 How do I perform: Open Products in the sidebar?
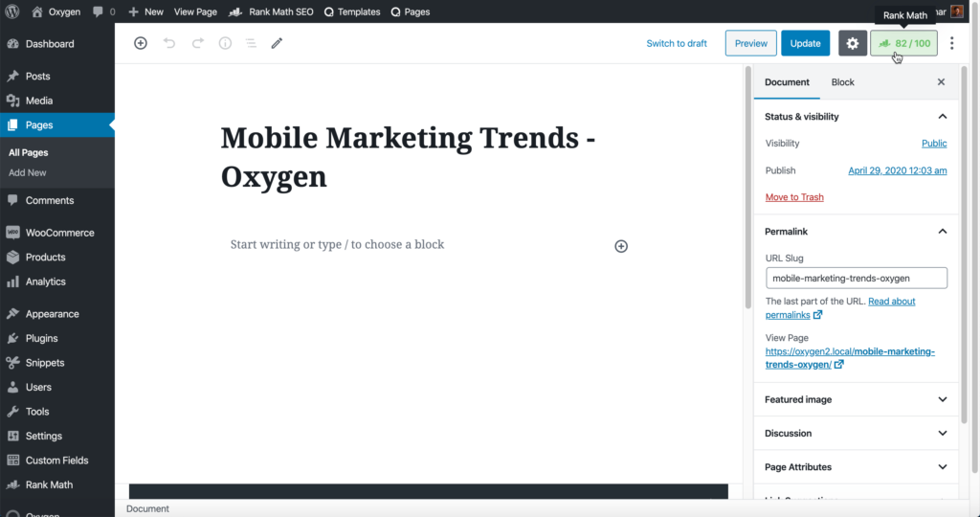coord(56,257)
